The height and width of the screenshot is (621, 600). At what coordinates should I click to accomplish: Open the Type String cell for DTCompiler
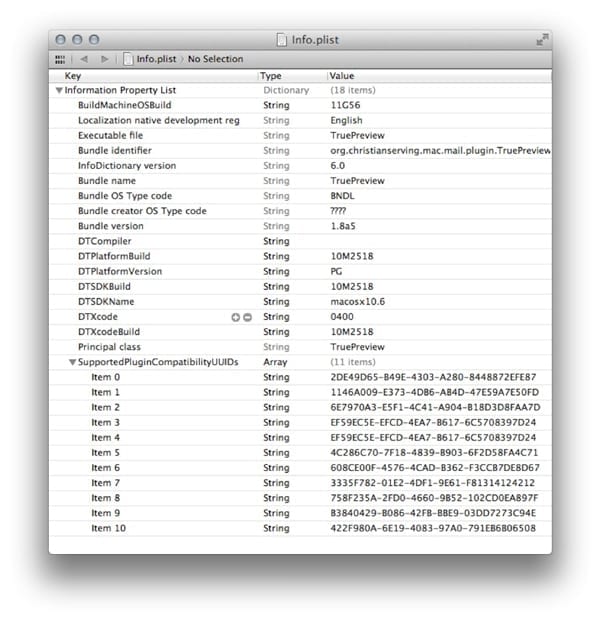(x=276, y=241)
